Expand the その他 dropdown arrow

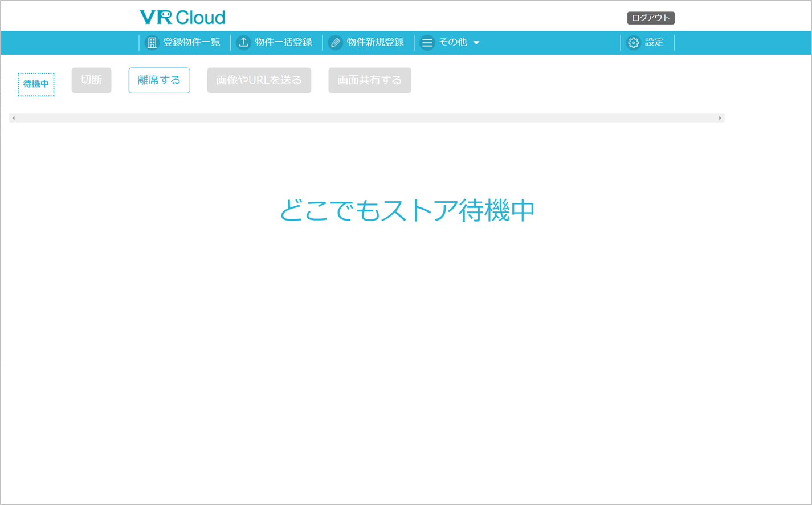tap(476, 43)
